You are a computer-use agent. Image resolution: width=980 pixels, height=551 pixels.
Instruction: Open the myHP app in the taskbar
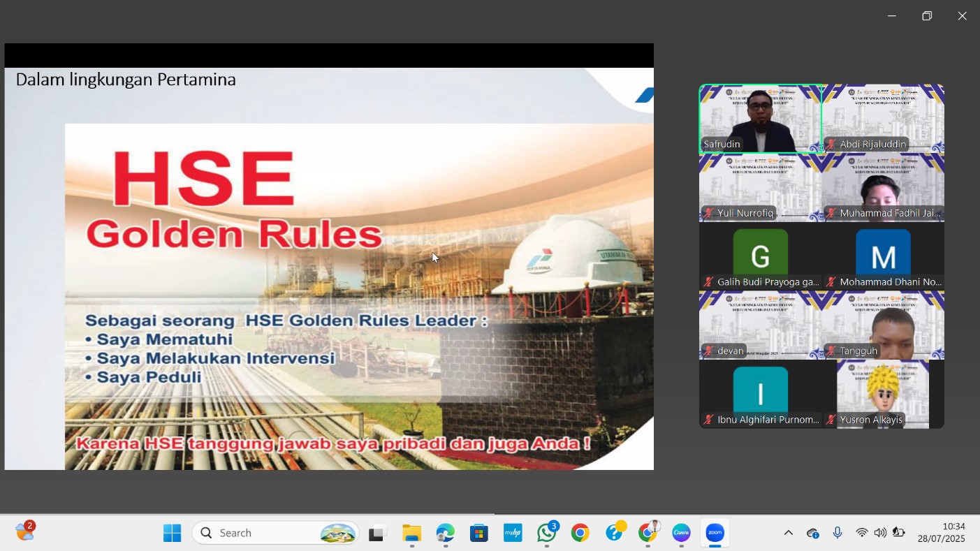(513, 533)
